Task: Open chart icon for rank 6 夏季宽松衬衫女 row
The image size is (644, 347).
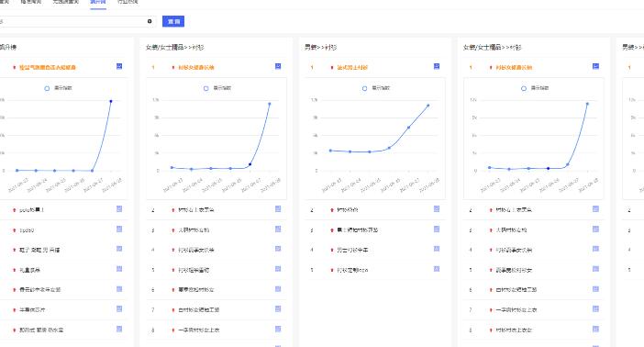Action: point(278,289)
